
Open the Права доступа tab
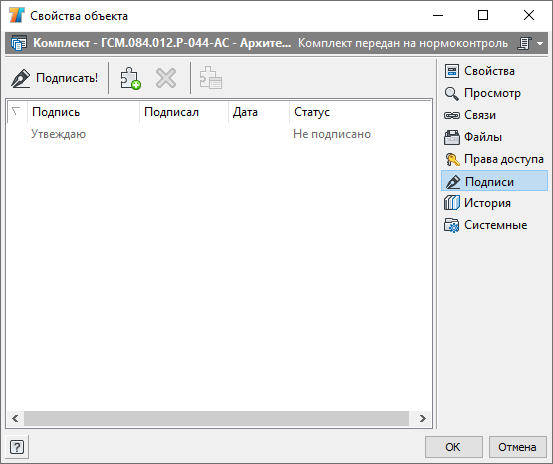click(x=494, y=159)
